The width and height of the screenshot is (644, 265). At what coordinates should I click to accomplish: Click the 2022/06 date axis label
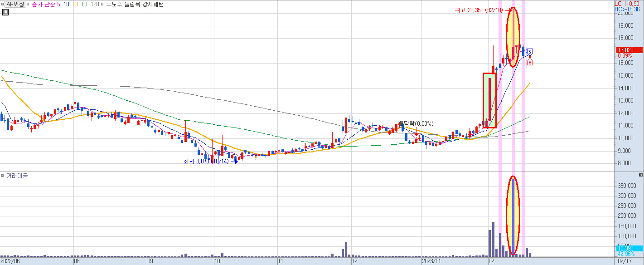tap(11, 261)
